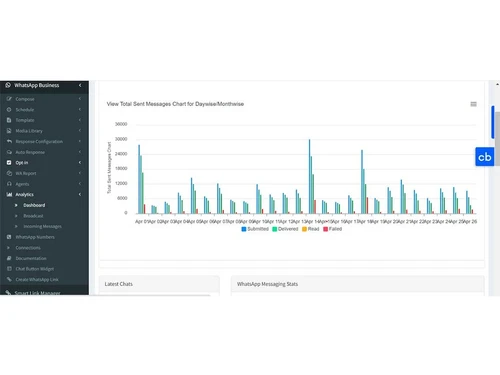Expand the Compose submenu chevron

coord(80,99)
